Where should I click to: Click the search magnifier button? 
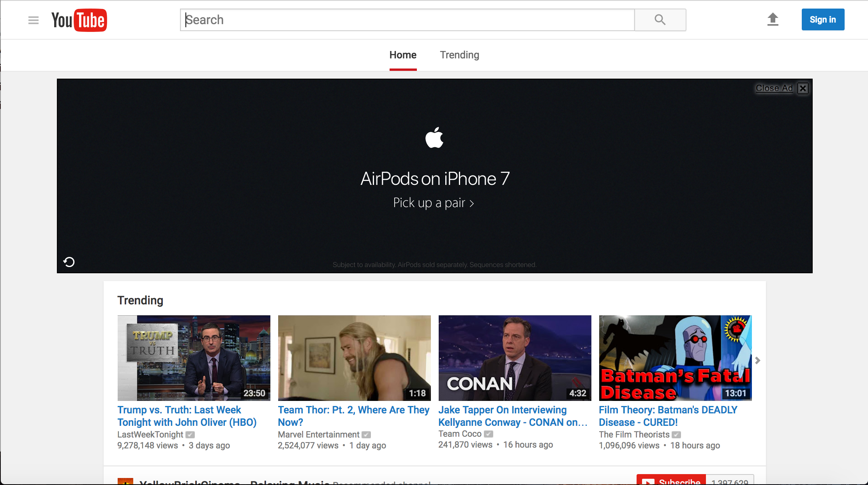click(x=660, y=20)
